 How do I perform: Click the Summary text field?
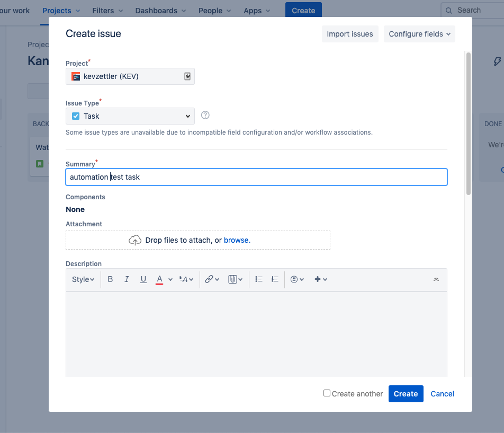pos(256,177)
